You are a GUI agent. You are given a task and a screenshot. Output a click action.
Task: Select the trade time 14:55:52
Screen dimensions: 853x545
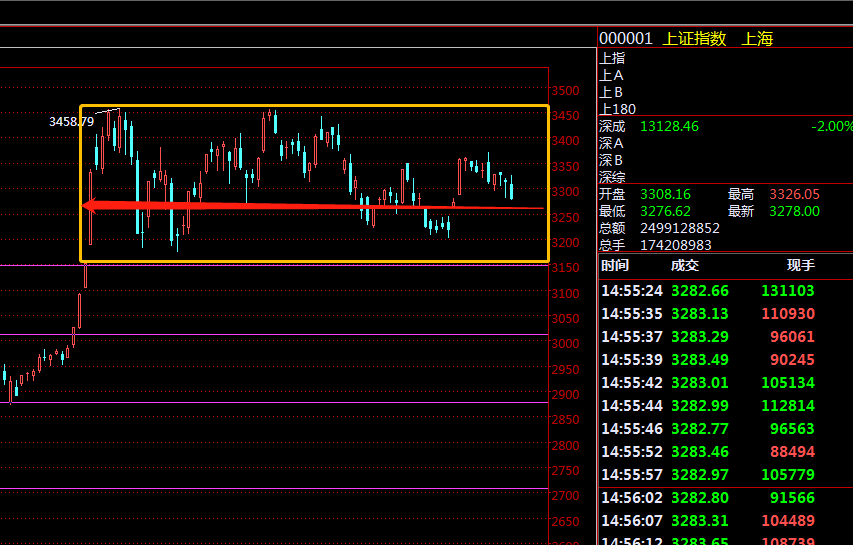pyautogui.click(x=632, y=451)
